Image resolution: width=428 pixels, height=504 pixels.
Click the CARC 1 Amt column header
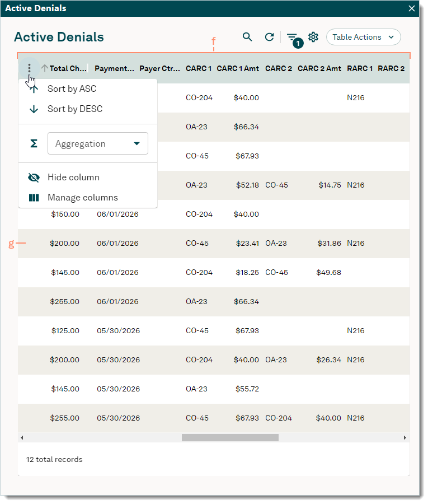pyautogui.click(x=238, y=68)
